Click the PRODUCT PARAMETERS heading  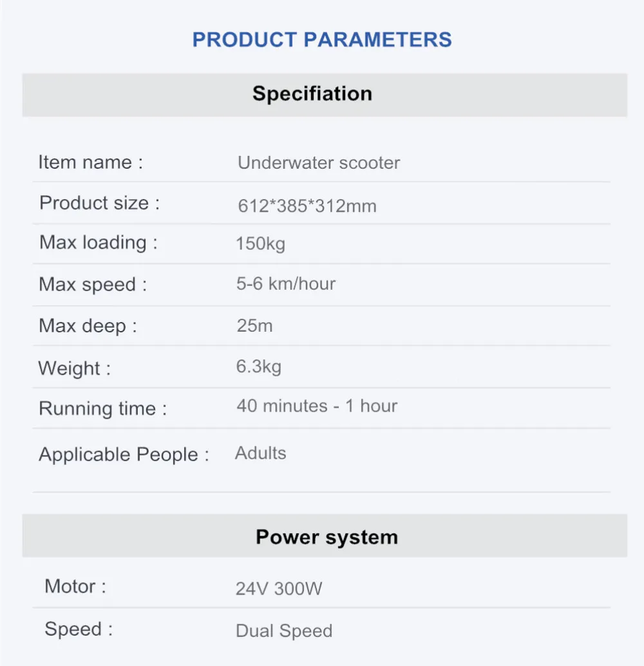(322, 40)
